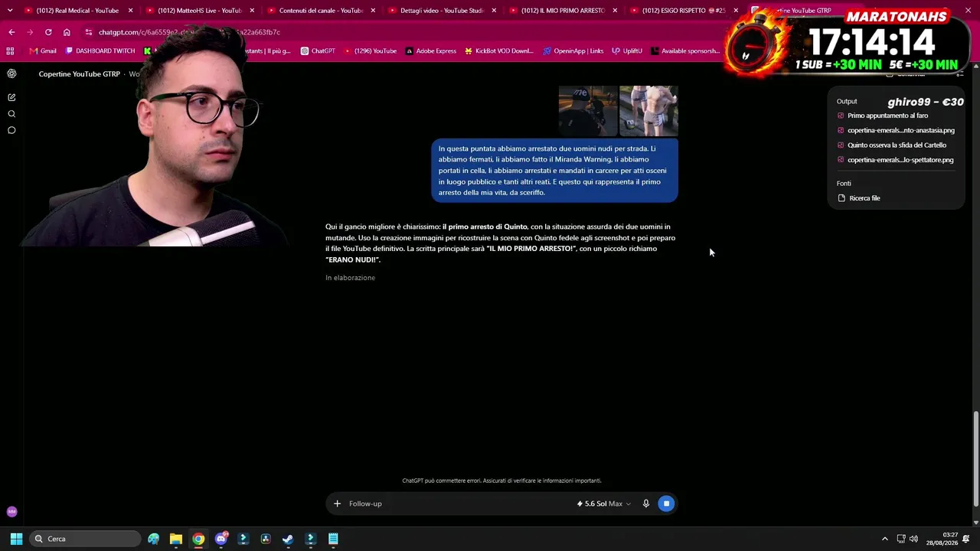
Task: Open the clock showing 03:27
Action: [x=942, y=539]
